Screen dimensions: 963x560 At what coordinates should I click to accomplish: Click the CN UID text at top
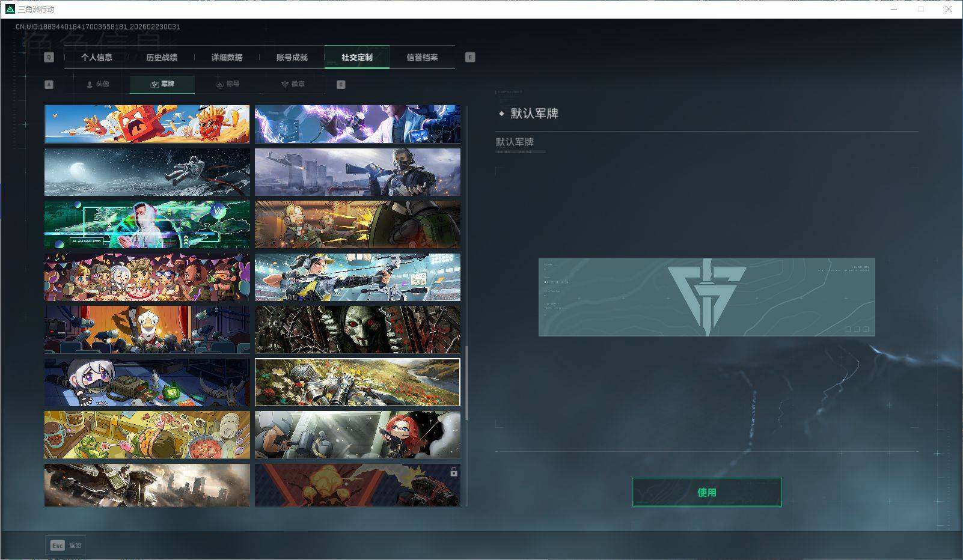98,27
